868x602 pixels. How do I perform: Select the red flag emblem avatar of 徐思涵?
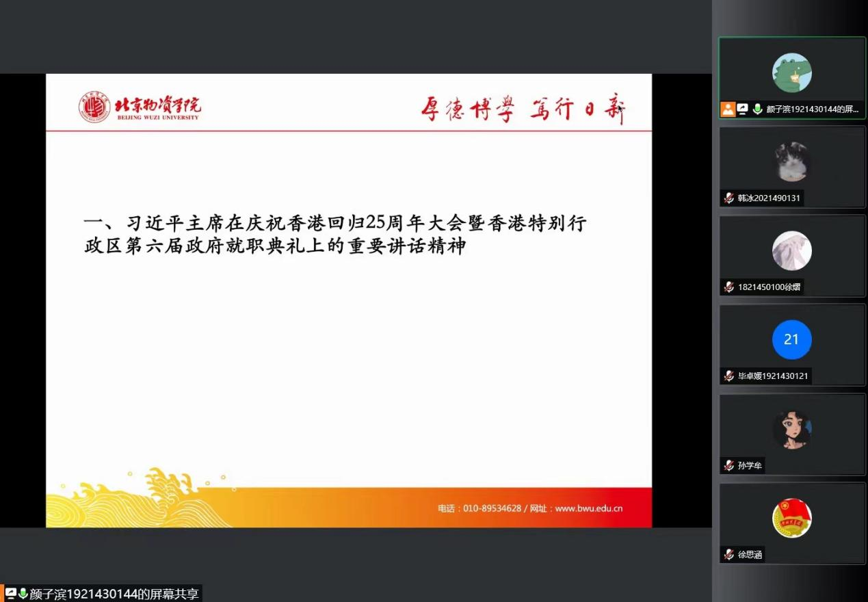pos(791,518)
